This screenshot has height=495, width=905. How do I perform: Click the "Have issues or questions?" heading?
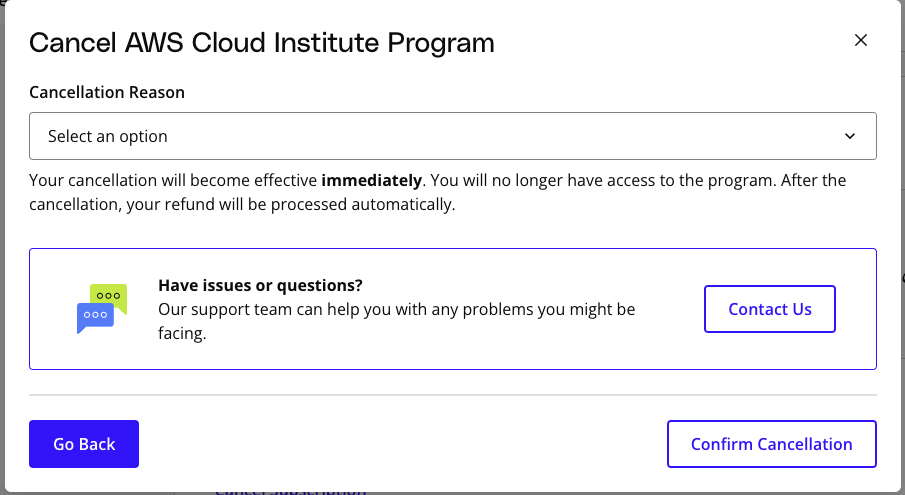(x=260, y=286)
